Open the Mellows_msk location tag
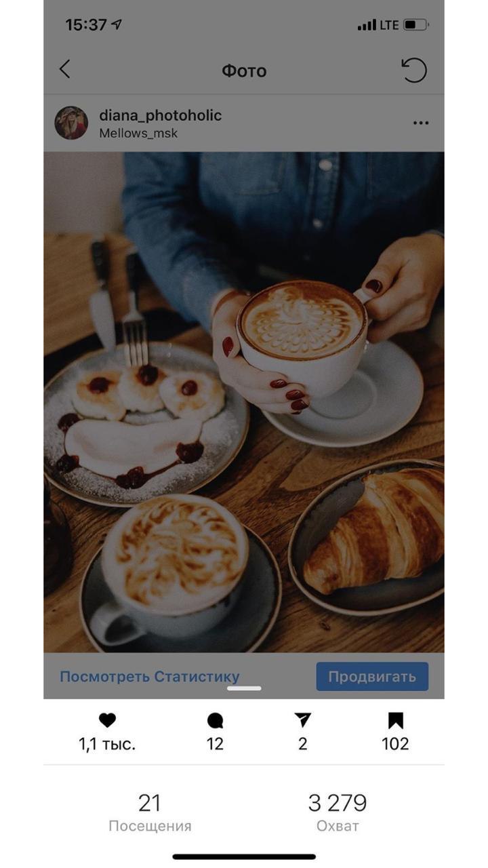 coord(138,134)
